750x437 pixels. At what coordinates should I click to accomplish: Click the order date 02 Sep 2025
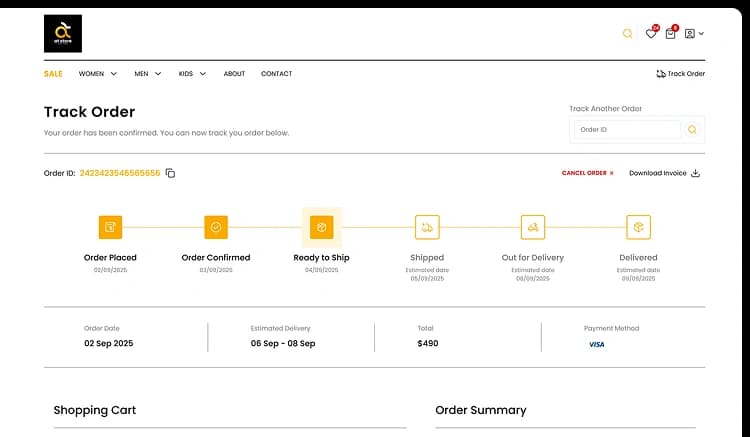point(109,343)
